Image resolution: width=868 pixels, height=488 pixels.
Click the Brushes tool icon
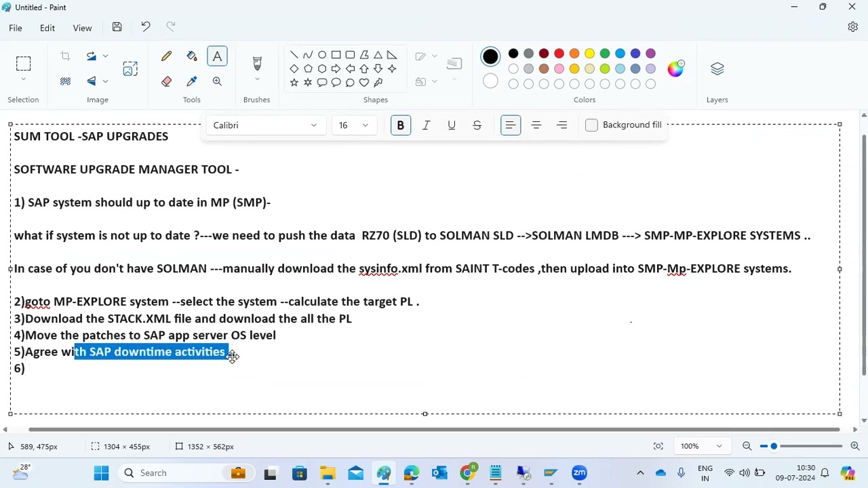point(257,62)
